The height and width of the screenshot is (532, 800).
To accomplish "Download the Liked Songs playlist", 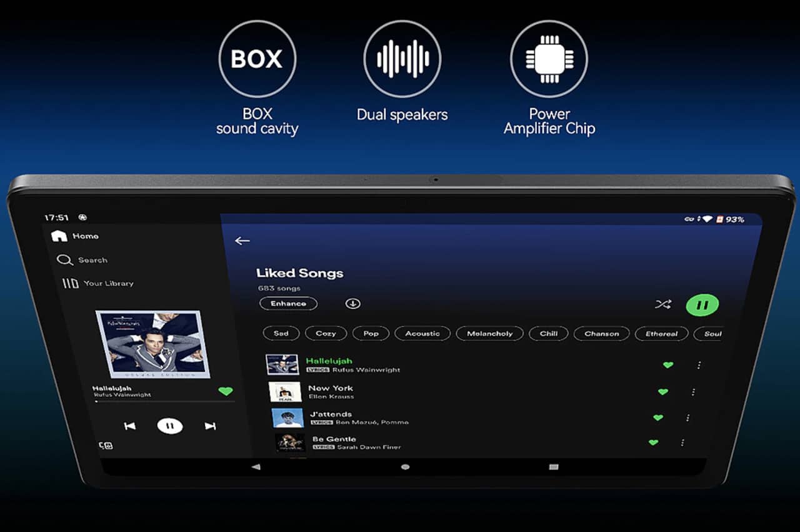I will click(352, 303).
